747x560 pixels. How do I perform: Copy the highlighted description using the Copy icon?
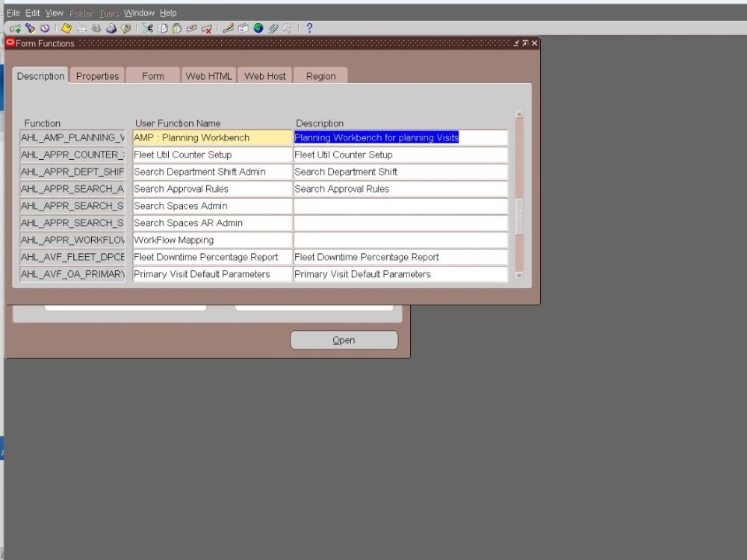[161, 28]
